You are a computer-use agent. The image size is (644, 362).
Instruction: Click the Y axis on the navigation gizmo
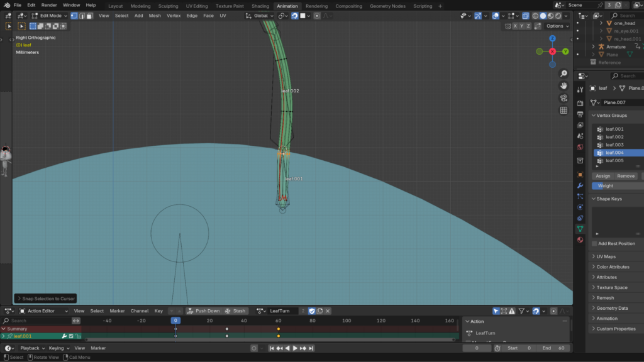pos(565,52)
